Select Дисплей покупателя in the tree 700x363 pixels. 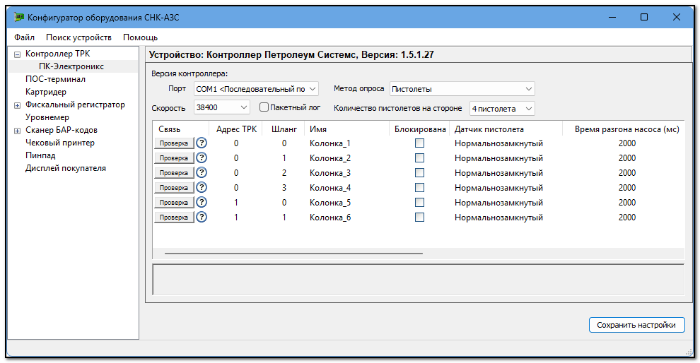pyautogui.click(x=66, y=168)
